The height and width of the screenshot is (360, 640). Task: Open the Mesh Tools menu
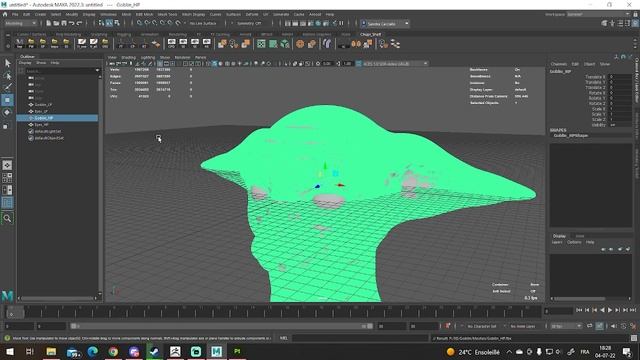click(167, 14)
